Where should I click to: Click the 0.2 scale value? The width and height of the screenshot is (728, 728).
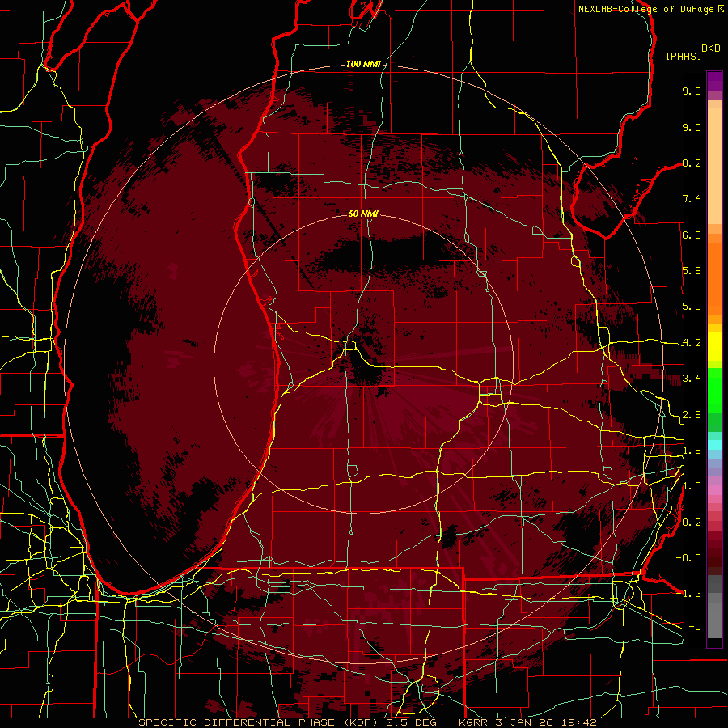tap(692, 523)
